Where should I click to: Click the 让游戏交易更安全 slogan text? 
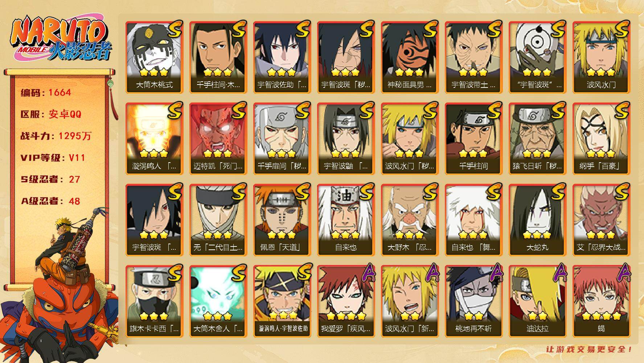[590, 349]
